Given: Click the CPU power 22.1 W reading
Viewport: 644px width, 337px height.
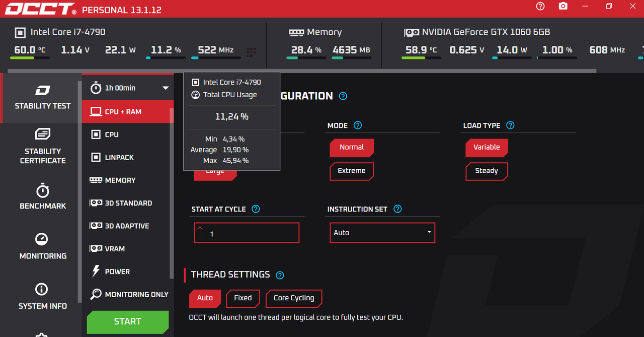Looking at the screenshot, I should point(121,50).
